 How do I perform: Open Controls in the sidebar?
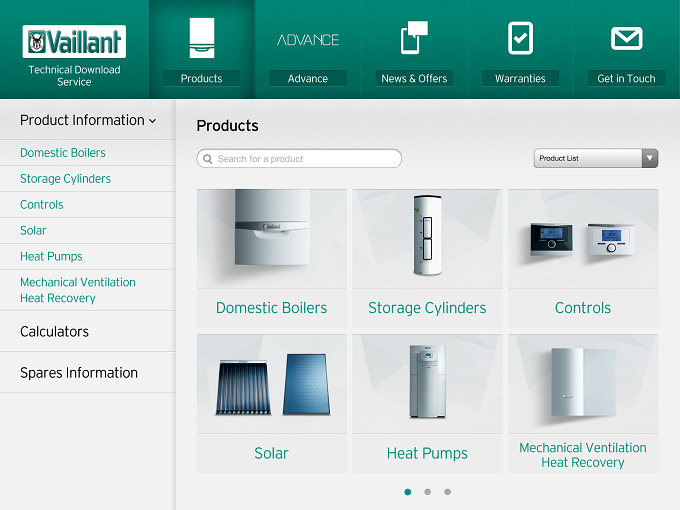[x=42, y=205]
